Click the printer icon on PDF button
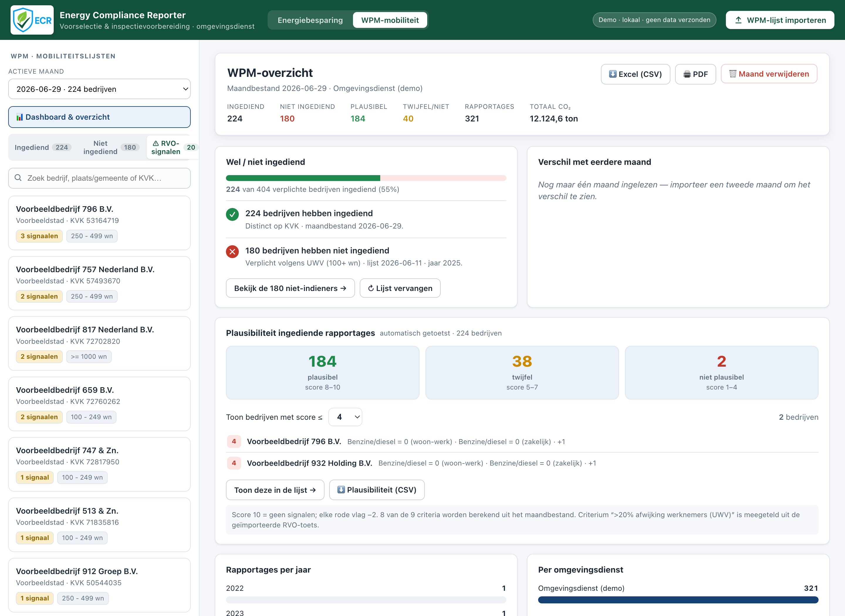This screenshot has width=845, height=616. pos(687,74)
